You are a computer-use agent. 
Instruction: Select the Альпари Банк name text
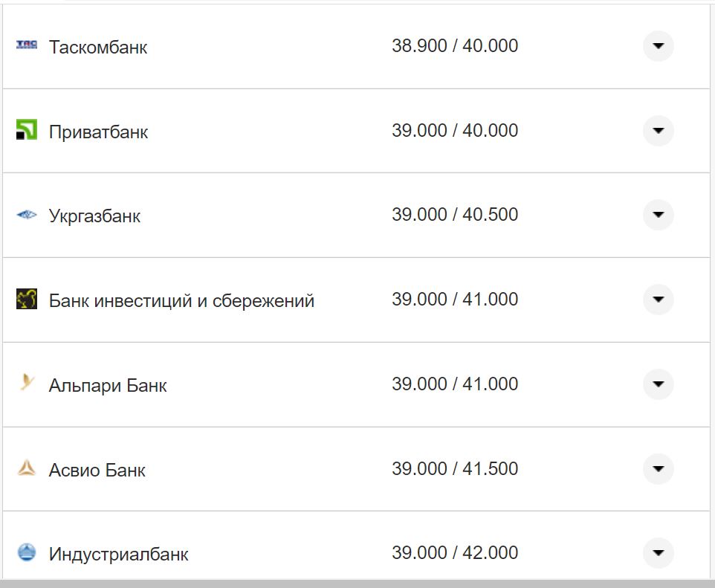pyautogui.click(x=108, y=386)
